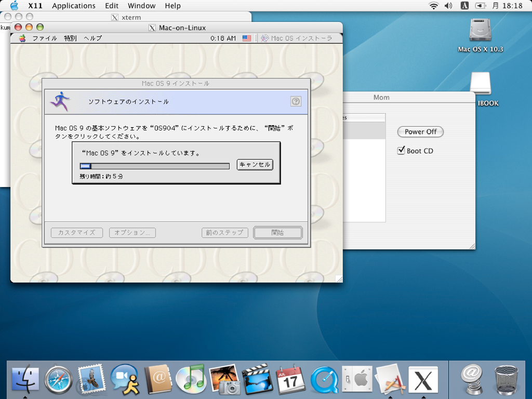This screenshot has height=399, width=532.
Task: Open the @ spring website icon in Dock
Action: point(472,380)
